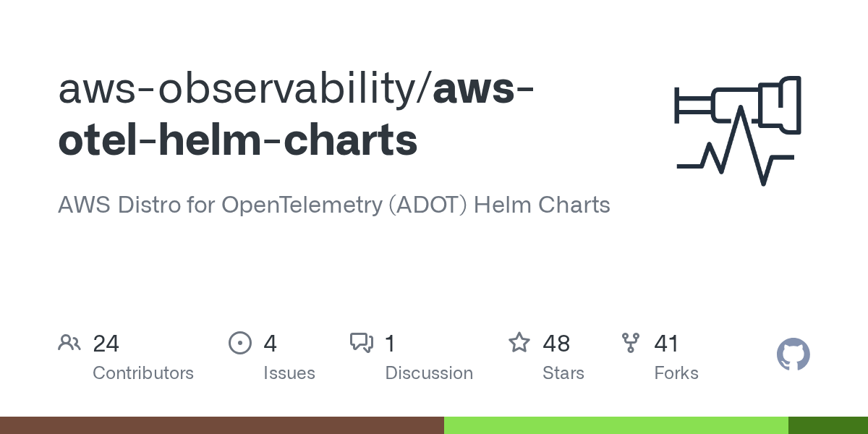Click the issues circle icon

click(239, 343)
